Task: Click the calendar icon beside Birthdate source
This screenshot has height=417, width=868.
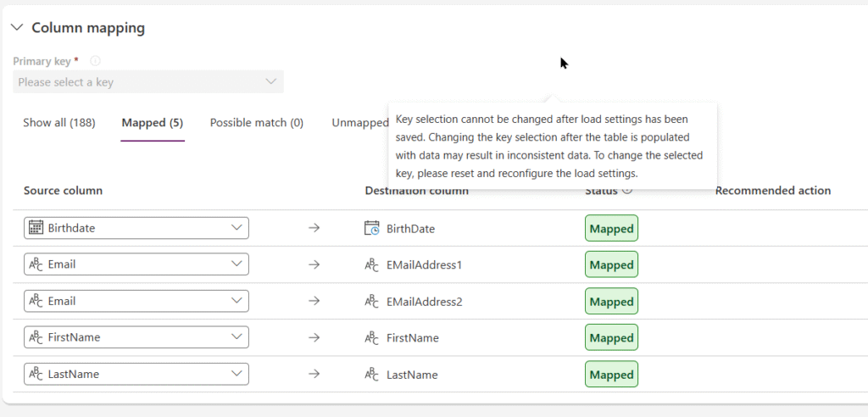Action: pos(36,228)
